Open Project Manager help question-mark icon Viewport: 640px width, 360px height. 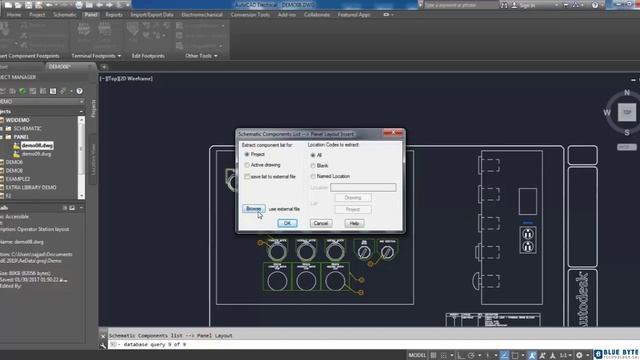[x=80, y=91]
